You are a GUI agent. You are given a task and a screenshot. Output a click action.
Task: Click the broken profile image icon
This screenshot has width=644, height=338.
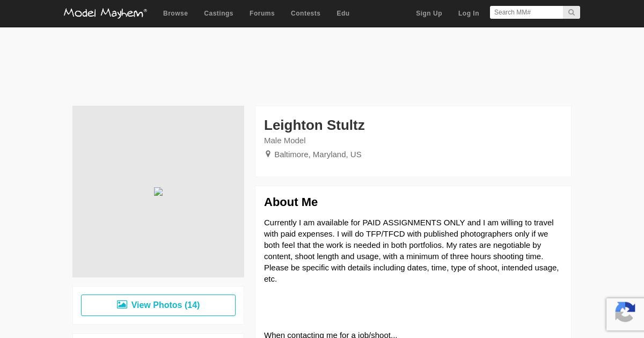[158, 192]
